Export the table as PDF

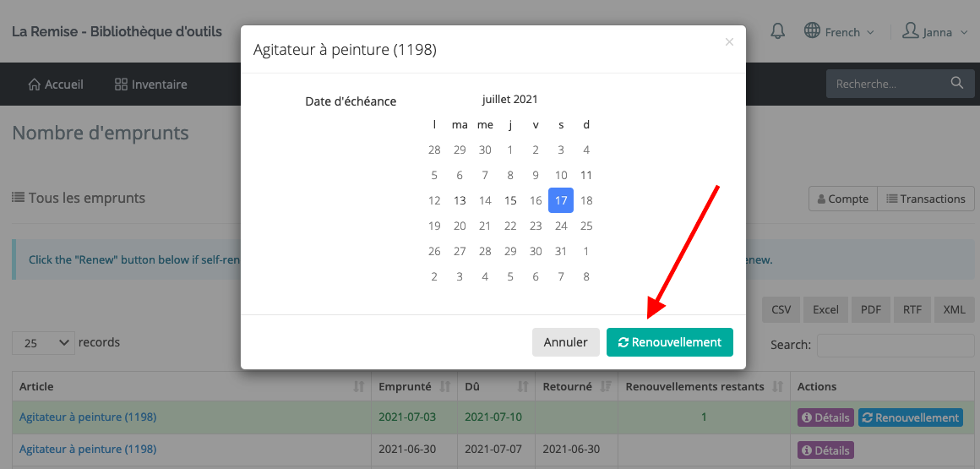point(870,309)
